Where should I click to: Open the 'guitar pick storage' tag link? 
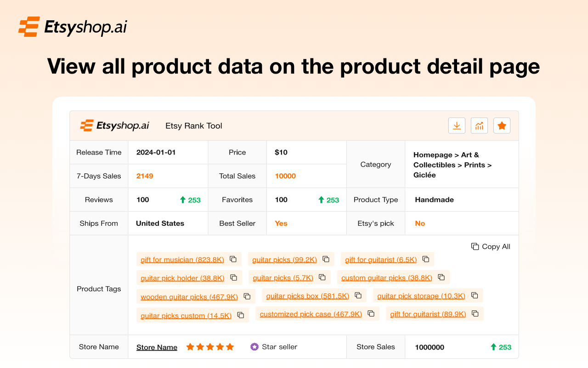click(x=421, y=295)
